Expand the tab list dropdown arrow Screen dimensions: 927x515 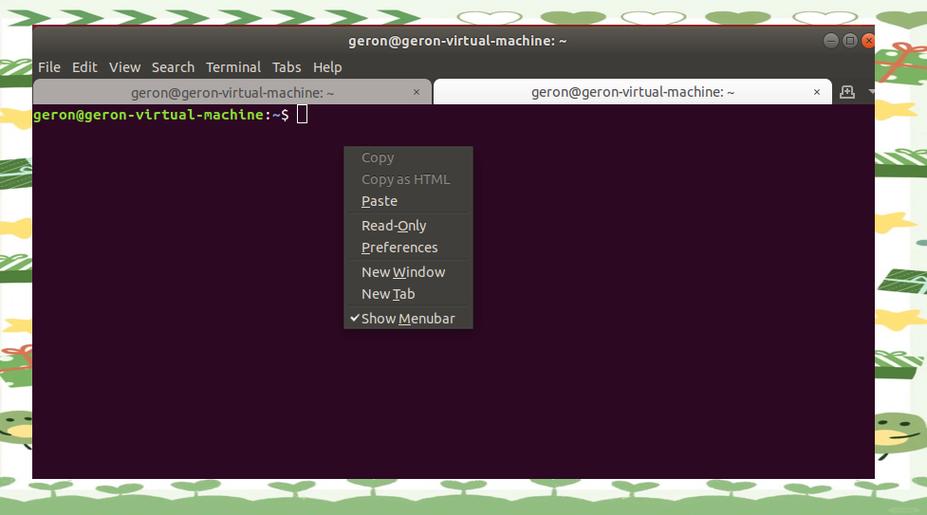point(871,92)
